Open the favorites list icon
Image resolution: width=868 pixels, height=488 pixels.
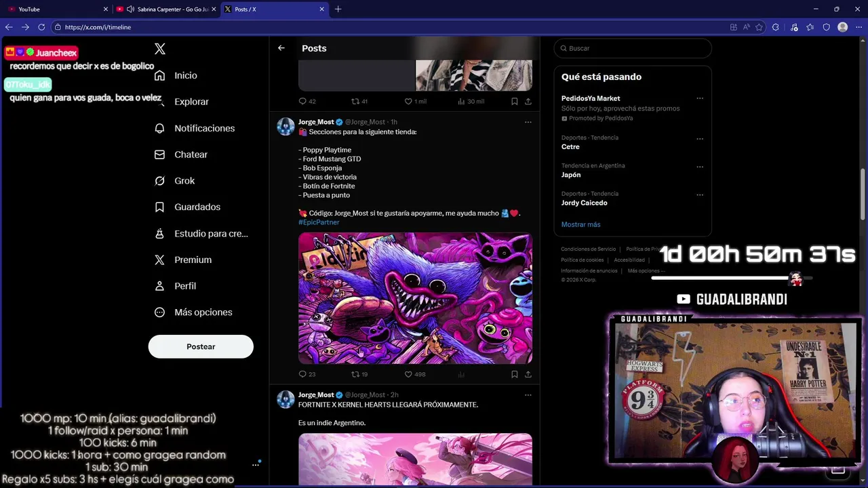(810, 27)
